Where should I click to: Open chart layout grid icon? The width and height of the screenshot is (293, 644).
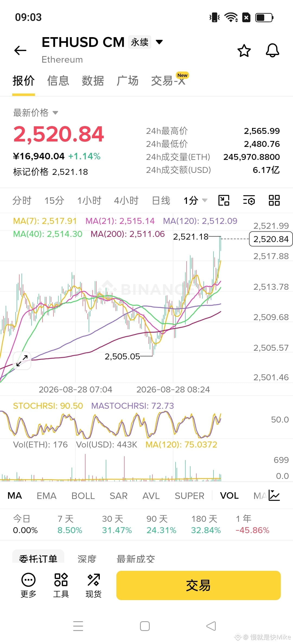point(274,201)
